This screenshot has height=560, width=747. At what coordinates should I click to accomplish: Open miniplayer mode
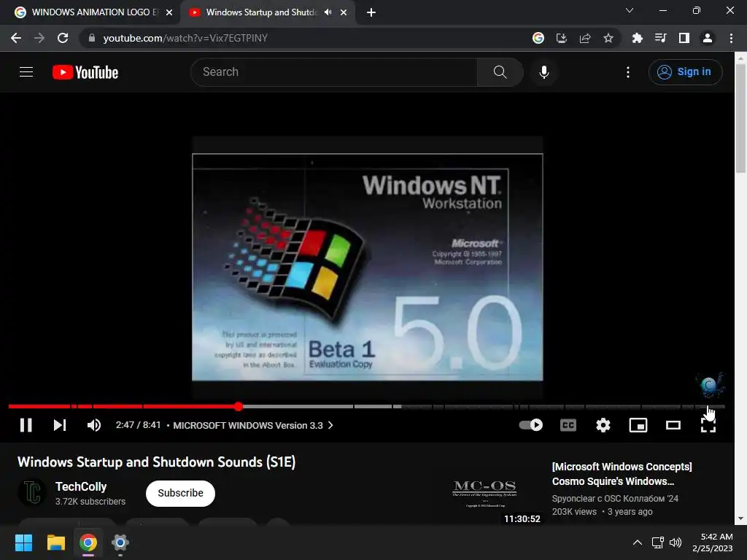(x=638, y=425)
